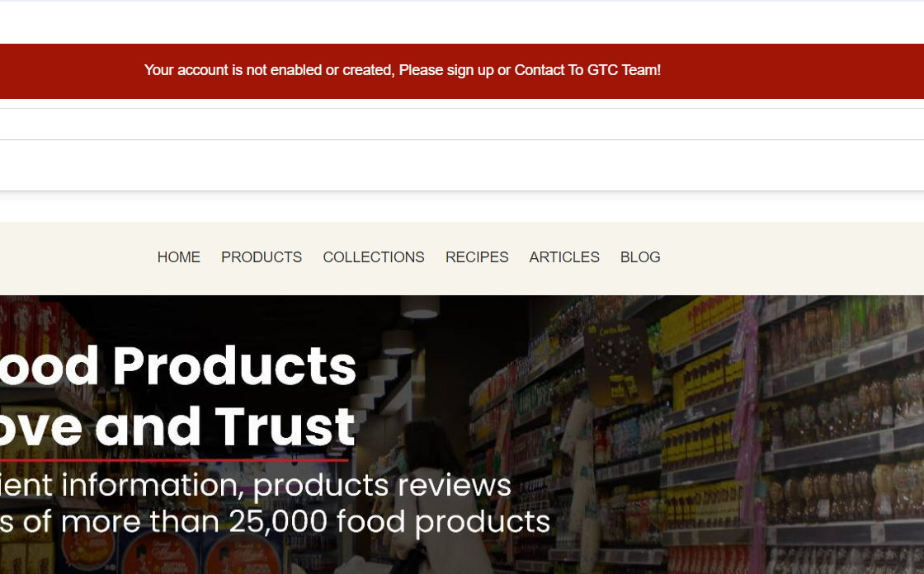Image resolution: width=924 pixels, height=574 pixels.
Task: Click the larger empty white header panel
Action: point(462,166)
